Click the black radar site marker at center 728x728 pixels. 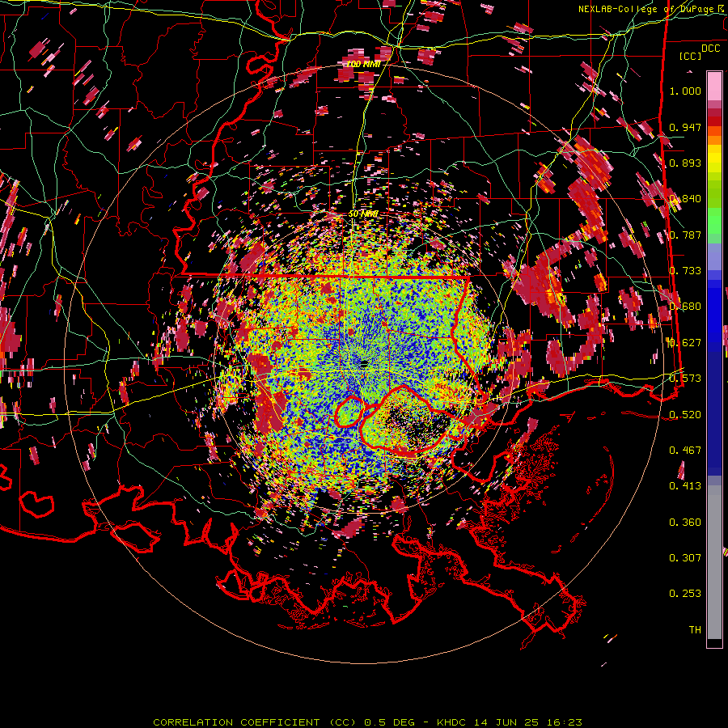coord(364,363)
